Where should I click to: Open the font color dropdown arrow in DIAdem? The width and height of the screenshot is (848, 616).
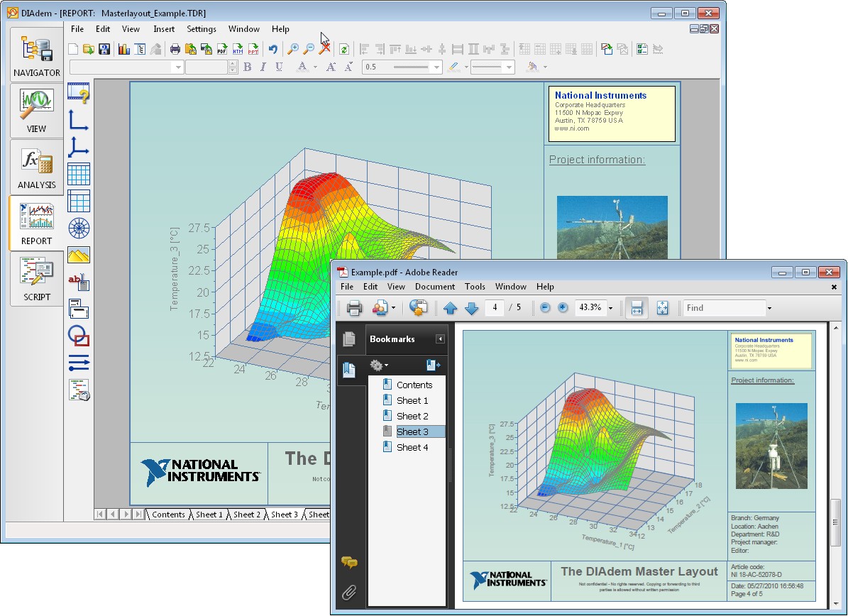pyautogui.click(x=315, y=67)
